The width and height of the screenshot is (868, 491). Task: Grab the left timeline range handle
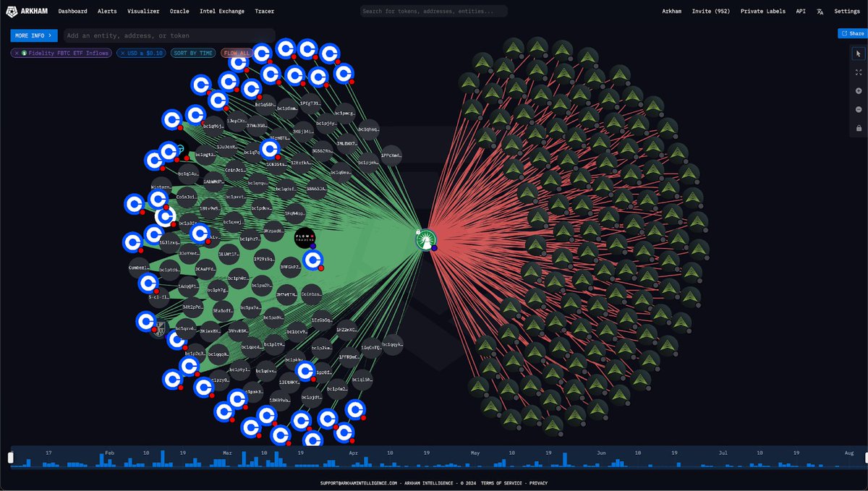coord(11,457)
